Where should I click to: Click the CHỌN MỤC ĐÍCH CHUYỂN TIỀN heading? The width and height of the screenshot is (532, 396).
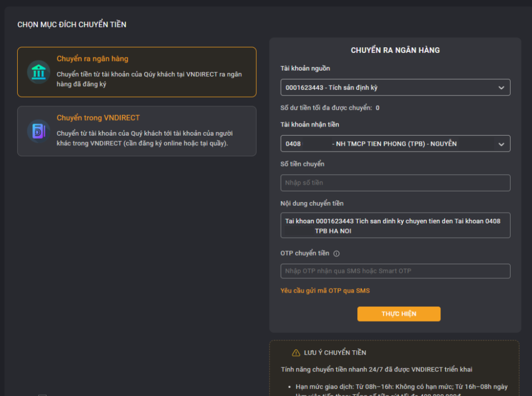click(72, 25)
